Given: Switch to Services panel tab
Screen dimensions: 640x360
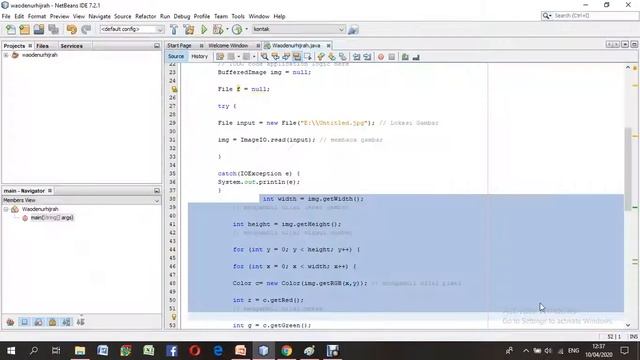Looking at the screenshot, I should [71, 46].
